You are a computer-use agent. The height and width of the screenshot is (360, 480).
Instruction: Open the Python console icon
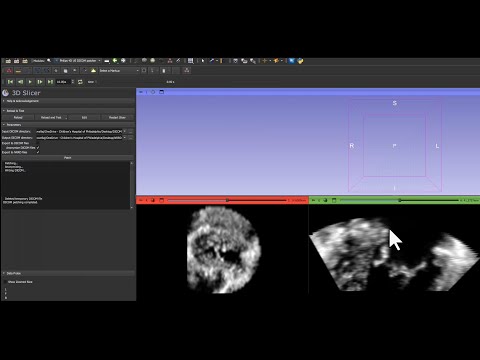300,61
